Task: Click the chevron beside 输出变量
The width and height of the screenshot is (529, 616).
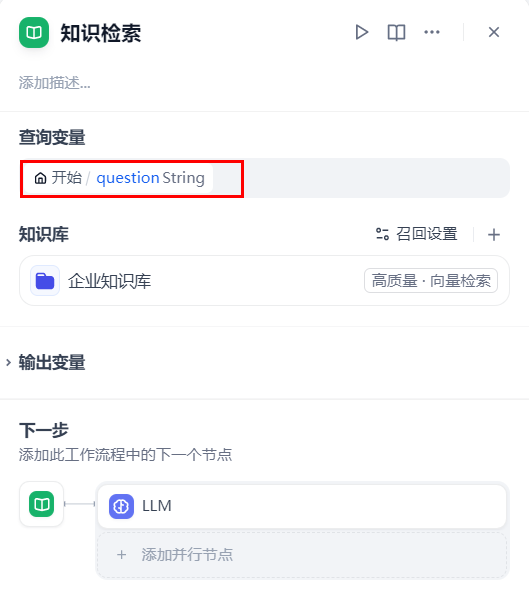Action: click(x=9, y=362)
